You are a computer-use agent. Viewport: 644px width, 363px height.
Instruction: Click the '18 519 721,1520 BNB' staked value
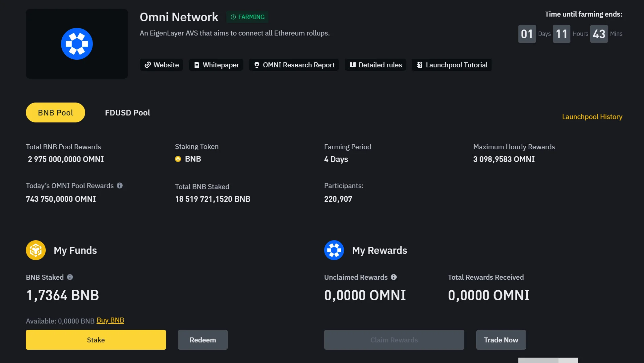213,199
